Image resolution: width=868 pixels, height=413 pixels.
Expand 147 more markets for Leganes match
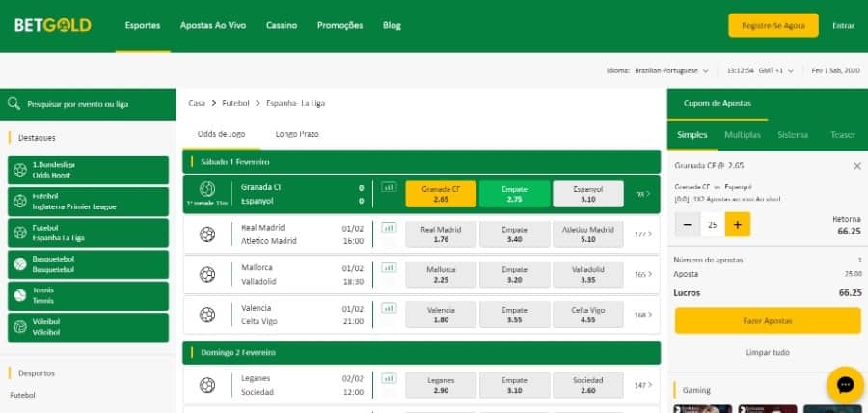643,385
